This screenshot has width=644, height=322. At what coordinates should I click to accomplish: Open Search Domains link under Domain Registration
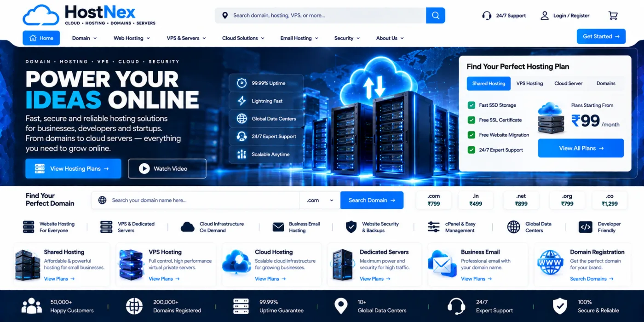(x=592, y=279)
